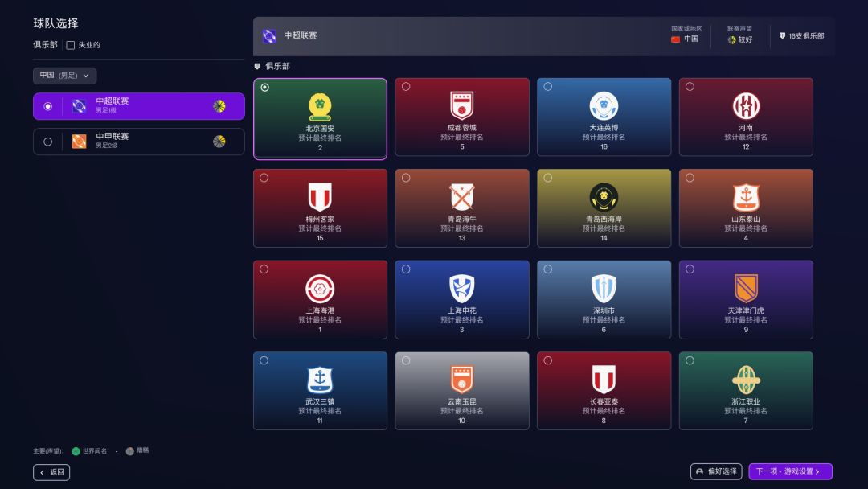Select the 上海海港 radio button
The image size is (868, 489).
point(264,269)
